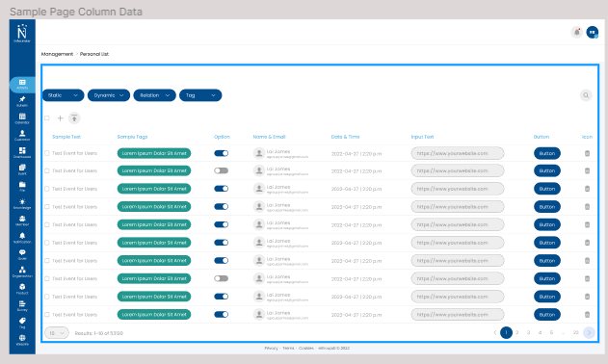The image size is (608, 364).
Task: Go to page 5 in pagination
Action: pyautogui.click(x=551, y=332)
